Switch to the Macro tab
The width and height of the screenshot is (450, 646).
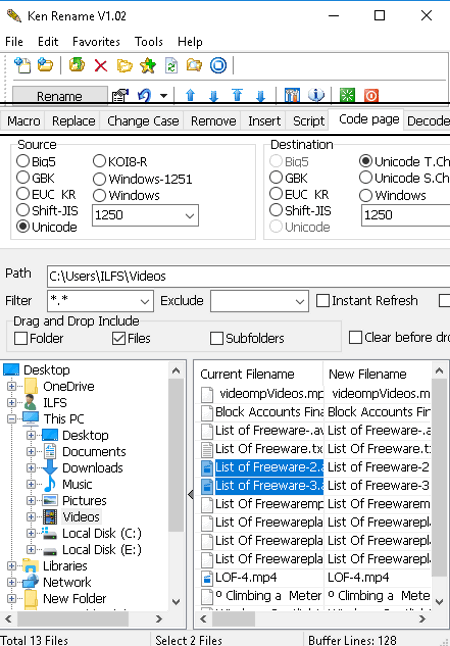(x=23, y=121)
